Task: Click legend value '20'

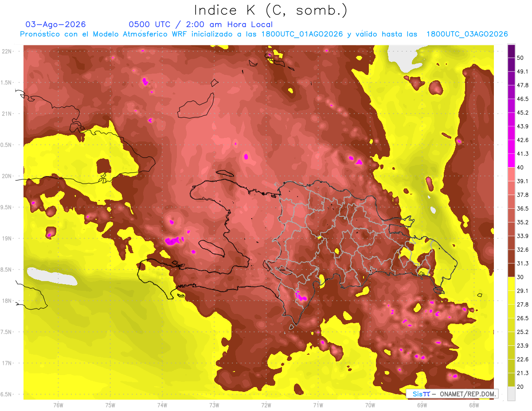Action: click(521, 387)
